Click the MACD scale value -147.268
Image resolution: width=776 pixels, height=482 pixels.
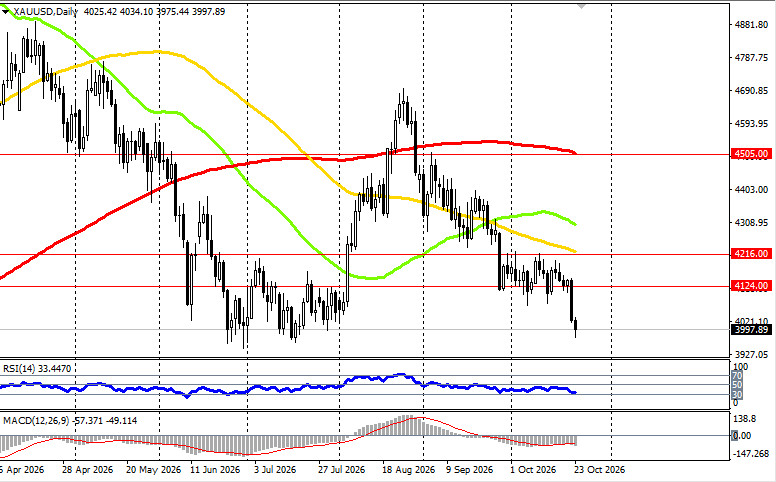coord(751,454)
